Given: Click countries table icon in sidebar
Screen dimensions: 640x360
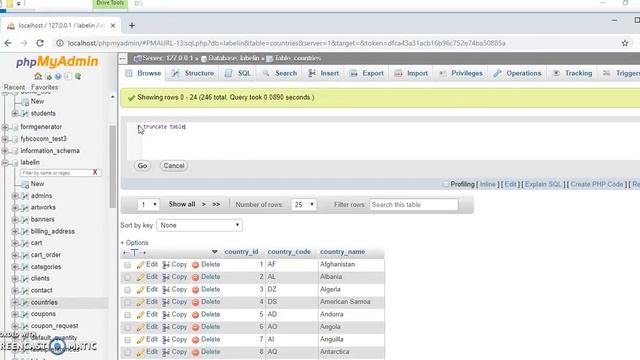Looking at the screenshot, I should pyautogui.click(x=25, y=302).
